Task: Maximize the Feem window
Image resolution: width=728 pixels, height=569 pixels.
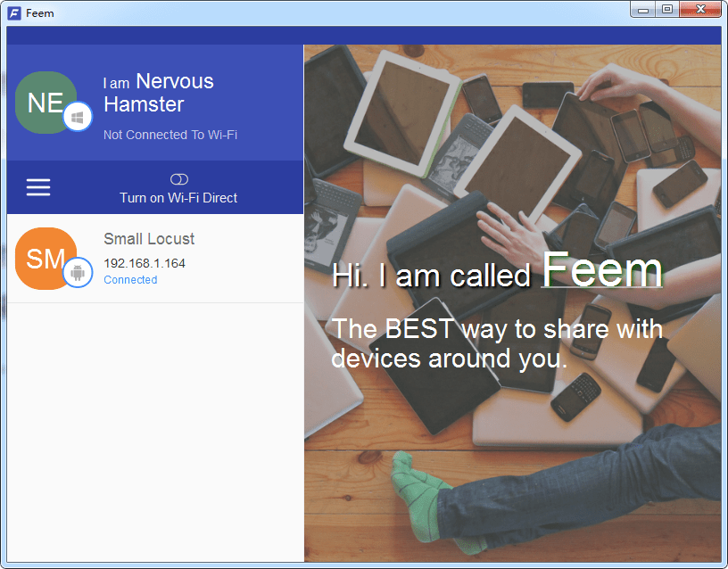Action: tap(667, 9)
